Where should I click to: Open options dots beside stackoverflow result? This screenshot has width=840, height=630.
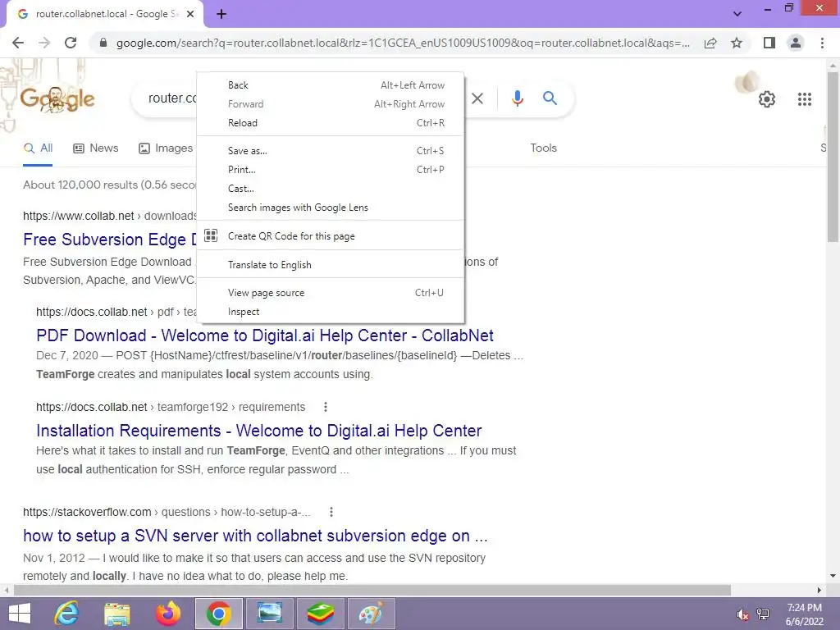[331, 512]
